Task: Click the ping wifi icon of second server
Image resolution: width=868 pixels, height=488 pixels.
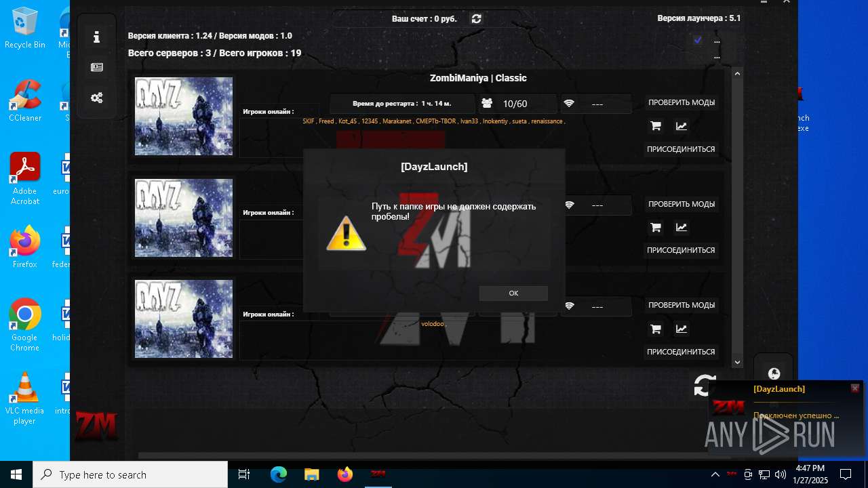Action: [x=569, y=205]
